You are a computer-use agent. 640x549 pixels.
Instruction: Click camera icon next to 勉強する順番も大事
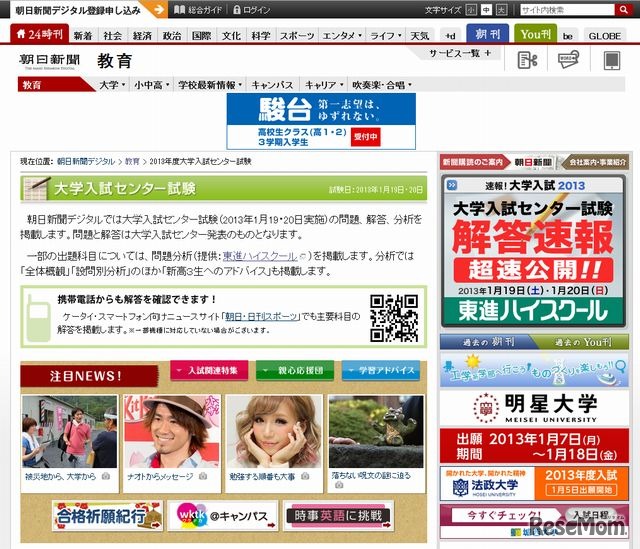(305, 476)
